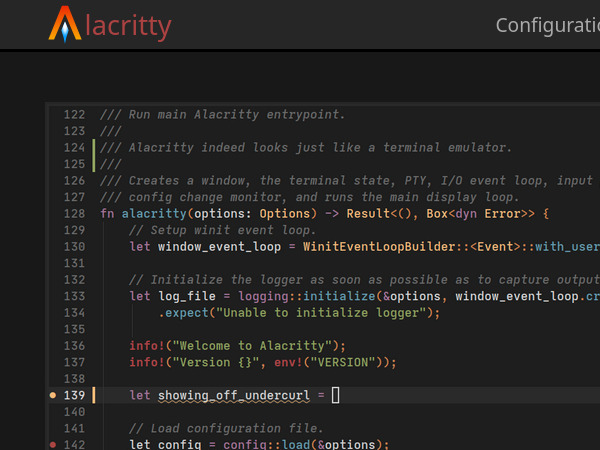Click line number 122 in the gutter
Image resolution: width=600 pixels, height=450 pixels.
tap(74, 116)
